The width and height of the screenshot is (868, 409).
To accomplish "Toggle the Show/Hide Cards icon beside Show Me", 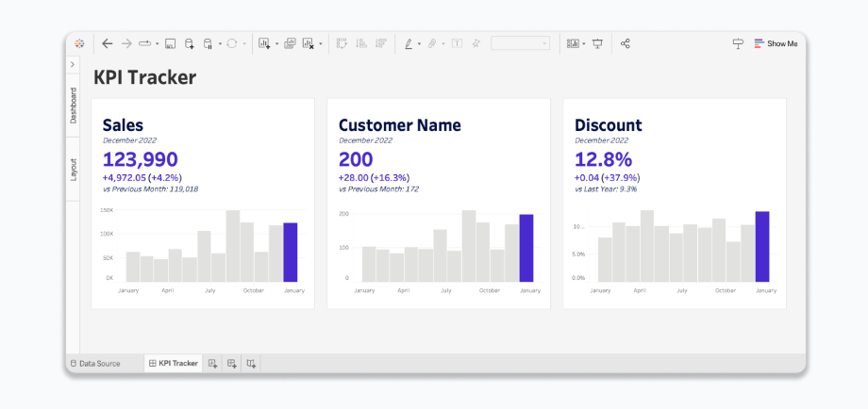I will [x=738, y=43].
